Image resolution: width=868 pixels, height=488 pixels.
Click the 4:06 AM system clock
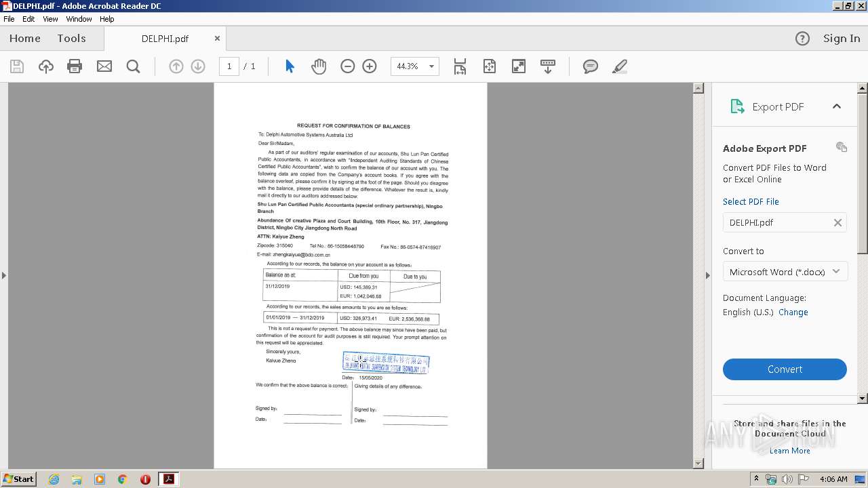[x=833, y=479]
